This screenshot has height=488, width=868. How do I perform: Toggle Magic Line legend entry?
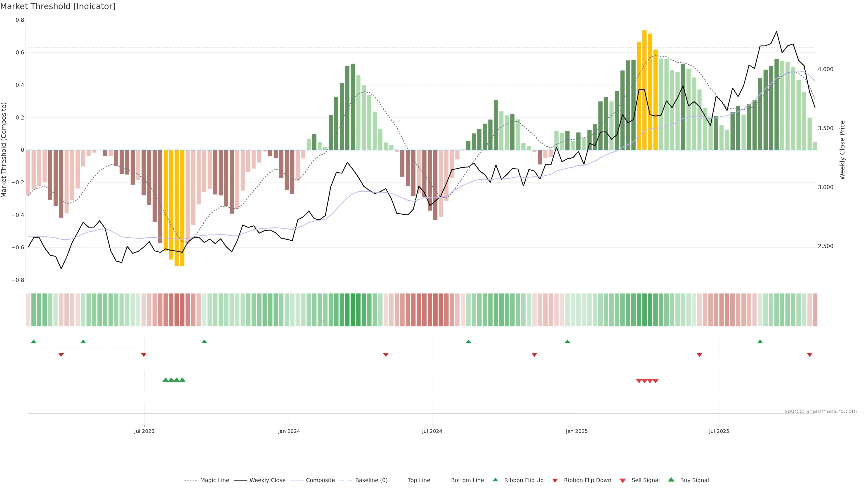(x=214, y=480)
